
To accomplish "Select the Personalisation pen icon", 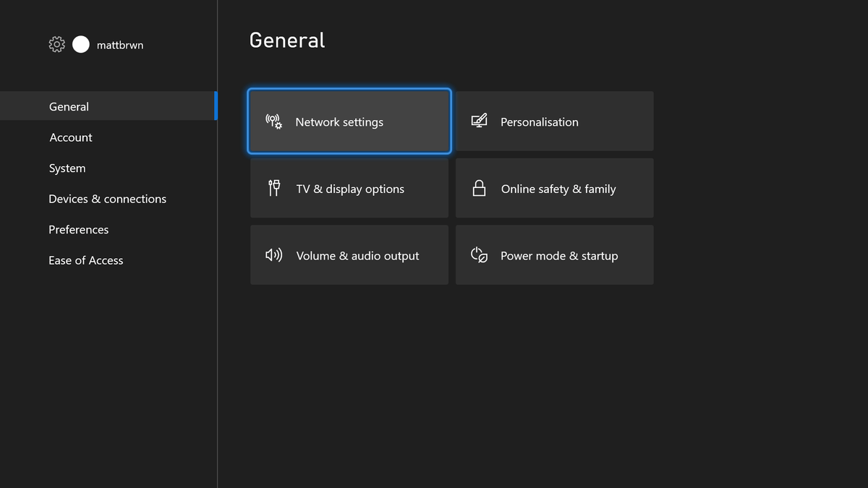I will tap(479, 121).
